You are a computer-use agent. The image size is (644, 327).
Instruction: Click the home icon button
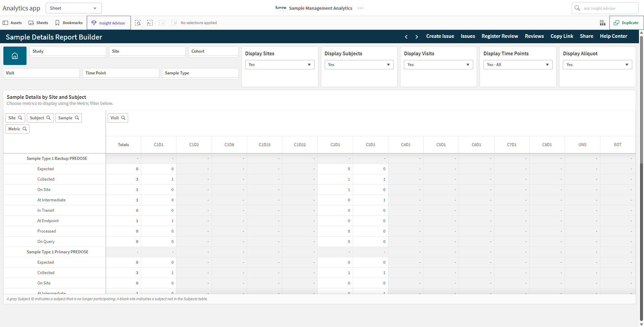(x=15, y=56)
